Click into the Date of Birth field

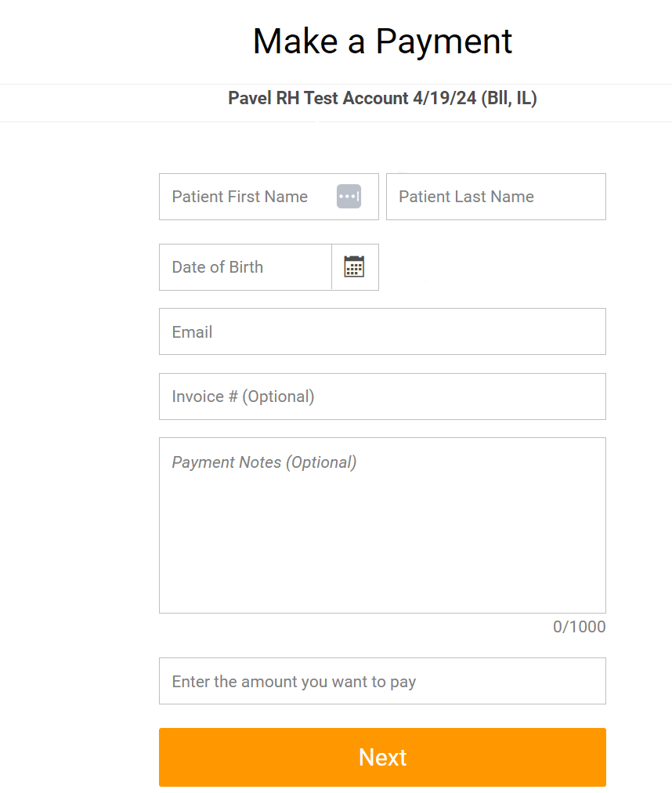pyautogui.click(x=246, y=267)
